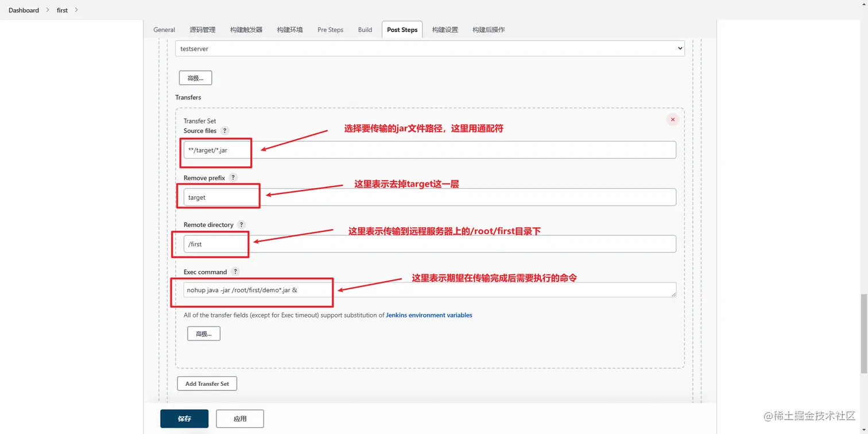Viewport: 868px width, 434px height.
Task: Switch to the General tab
Action: click(x=164, y=30)
